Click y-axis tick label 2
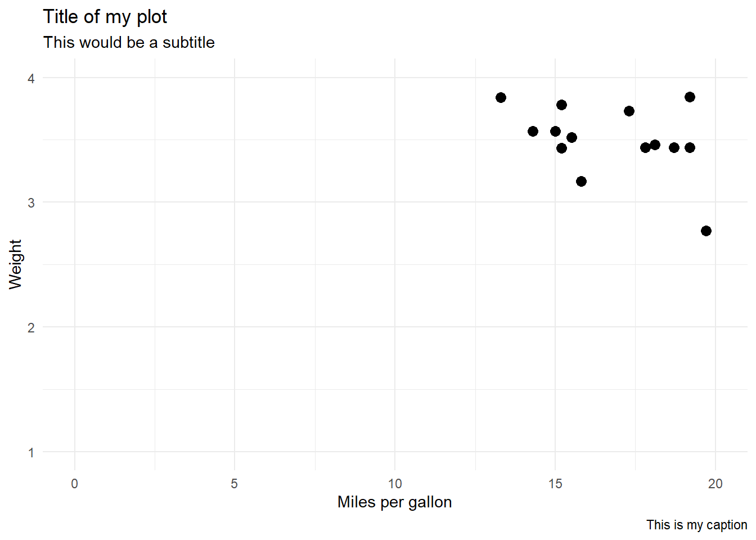Image resolution: width=756 pixels, height=540 pixels. [x=31, y=327]
